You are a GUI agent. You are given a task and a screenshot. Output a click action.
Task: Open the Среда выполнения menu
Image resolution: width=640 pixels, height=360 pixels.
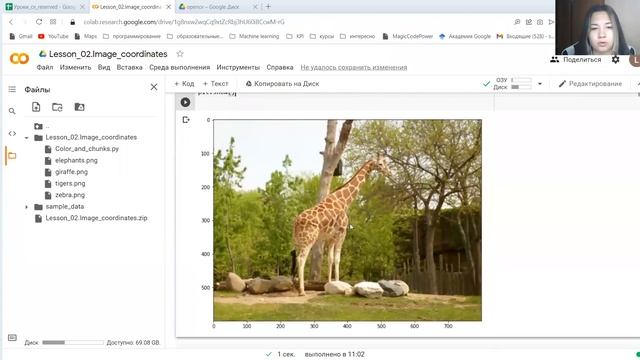point(180,67)
